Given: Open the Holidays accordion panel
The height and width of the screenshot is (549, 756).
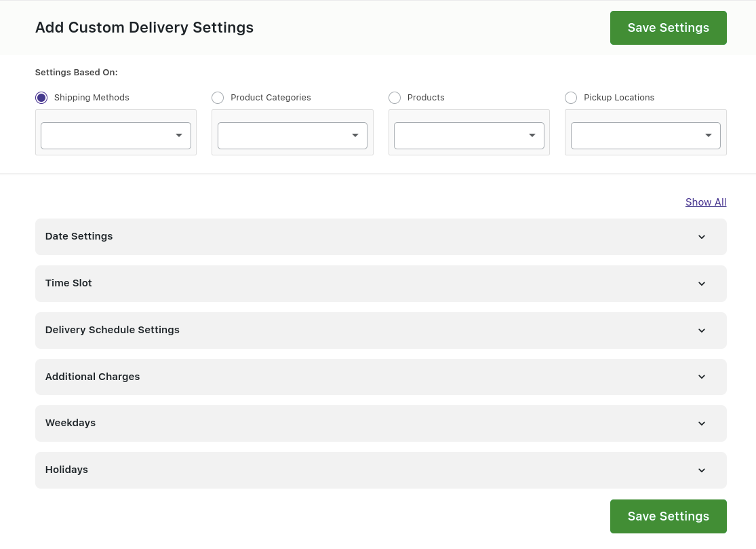Looking at the screenshot, I should [x=339, y=470].
